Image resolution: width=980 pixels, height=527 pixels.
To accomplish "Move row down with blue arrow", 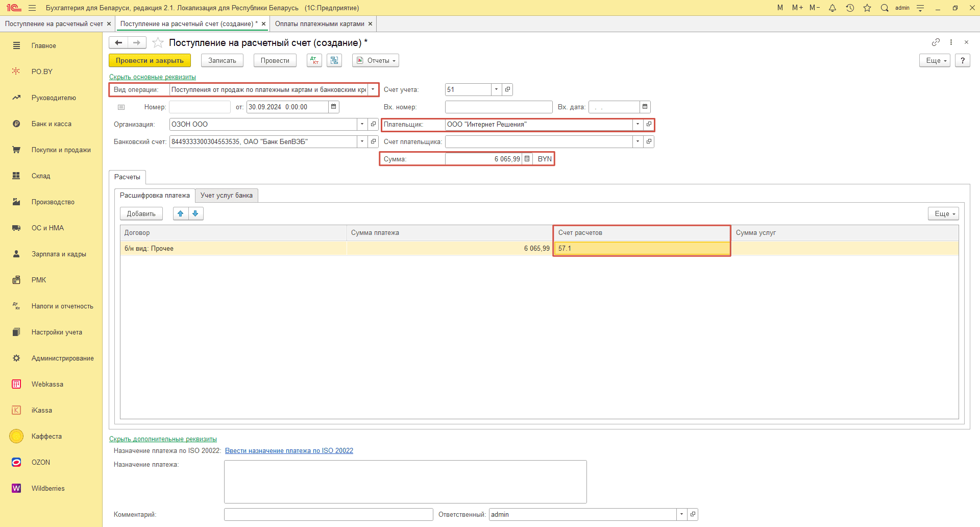I will pos(195,213).
